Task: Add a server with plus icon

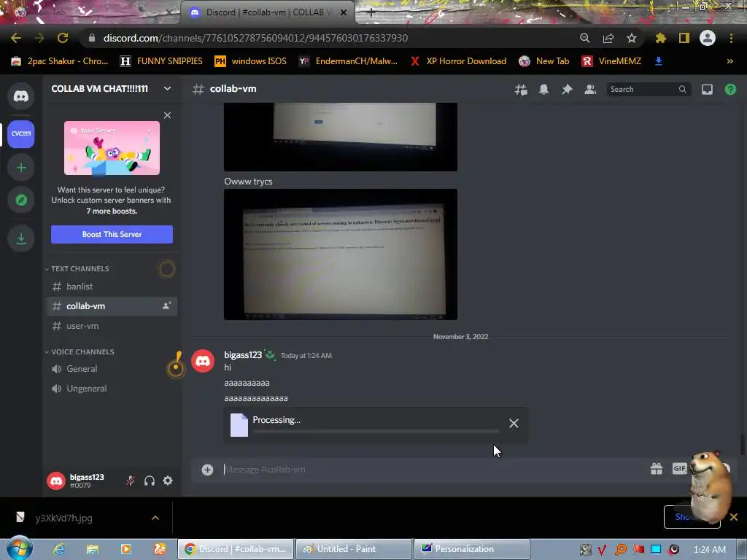Action: pyautogui.click(x=21, y=168)
